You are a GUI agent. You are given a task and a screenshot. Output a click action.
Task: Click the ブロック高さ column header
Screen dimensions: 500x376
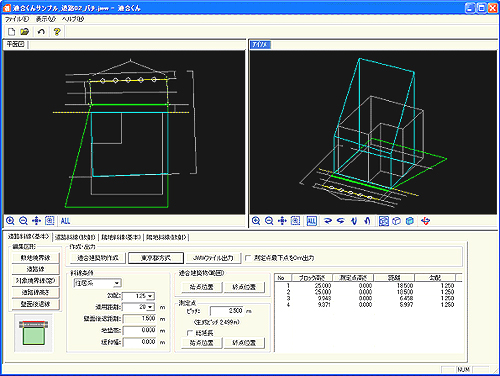[312, 278]
